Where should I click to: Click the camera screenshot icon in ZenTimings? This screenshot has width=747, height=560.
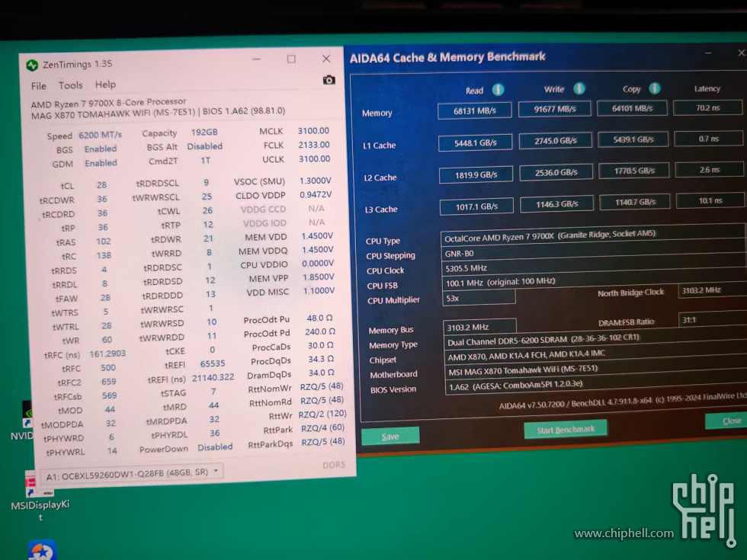point(329,80)
